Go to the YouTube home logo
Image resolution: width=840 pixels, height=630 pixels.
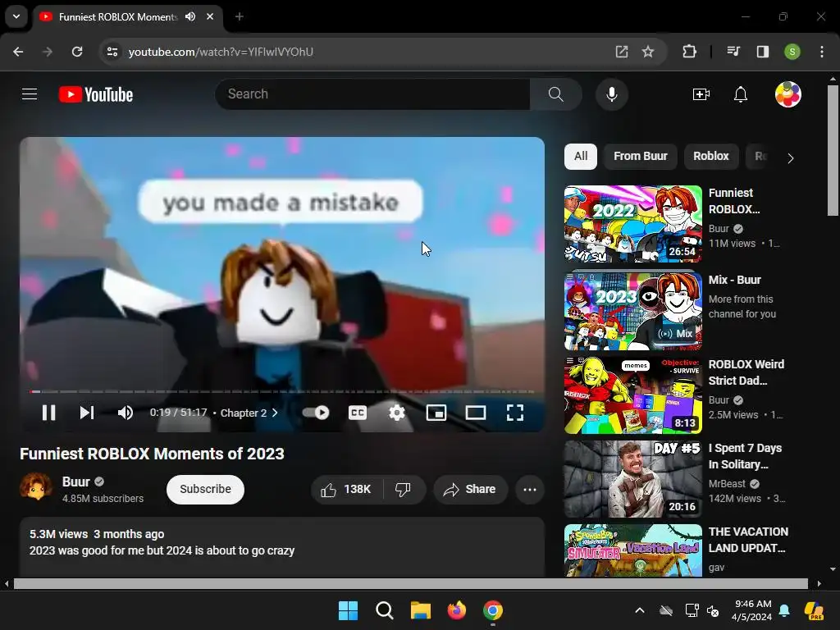point(96,94)
